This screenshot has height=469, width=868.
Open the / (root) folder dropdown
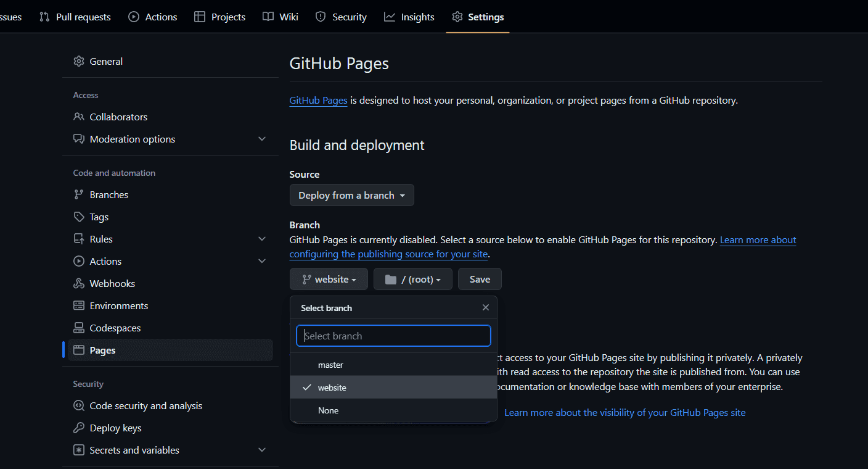412,279
